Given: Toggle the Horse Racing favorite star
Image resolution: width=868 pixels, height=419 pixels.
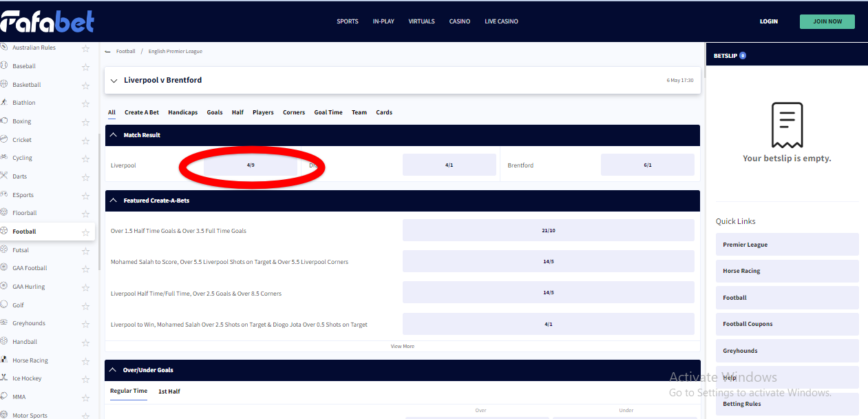Looking at the screenshot, I should [x=85, y=360].
